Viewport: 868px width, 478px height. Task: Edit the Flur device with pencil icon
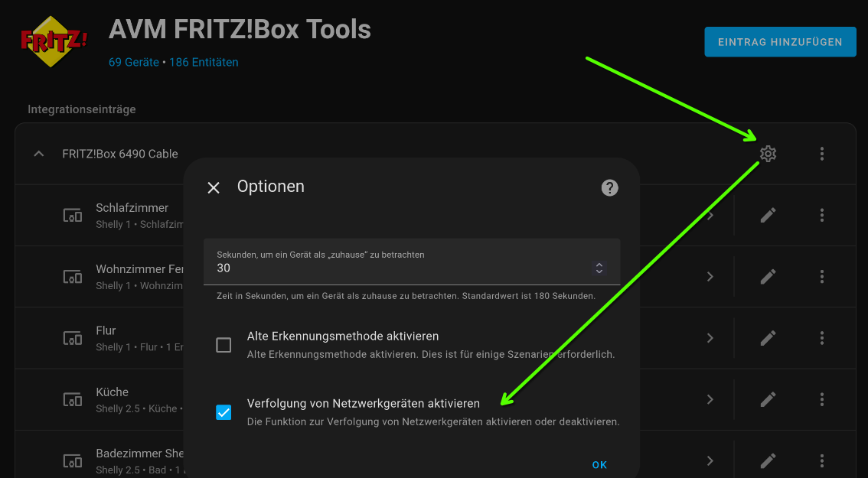coord(768,338)
